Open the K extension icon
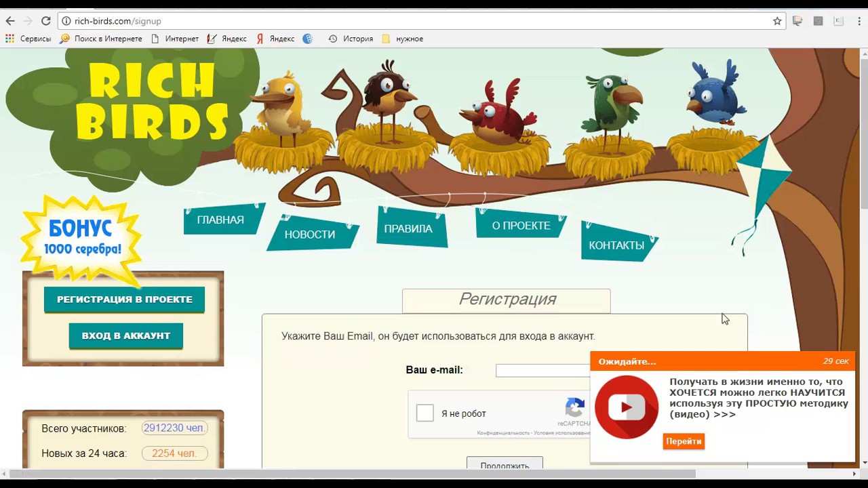Image resolution: width=868 pixels, height=488 pixels. tap(840, 21)
